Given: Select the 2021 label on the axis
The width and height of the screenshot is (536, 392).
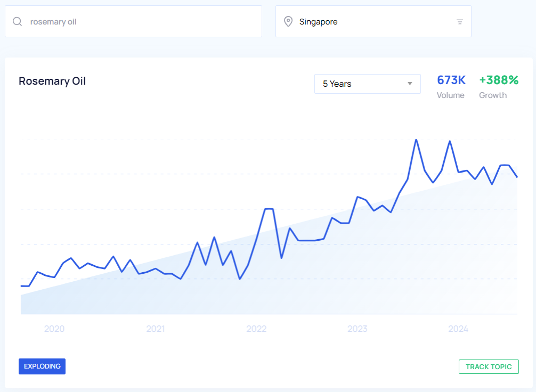Looking at the screenshot, I should point(155,329).
